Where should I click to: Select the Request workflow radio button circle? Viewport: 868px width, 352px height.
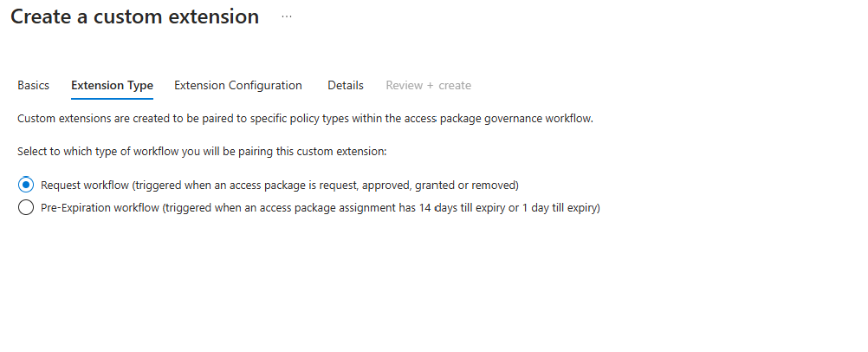pos(26,185)
